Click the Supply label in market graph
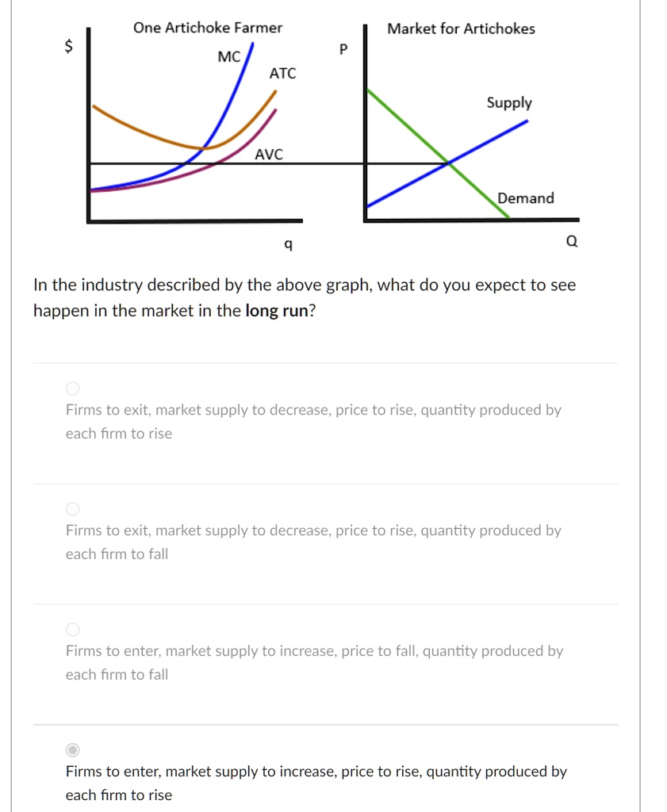The width and height of the screenshot is (667, 812). [509, 103]
